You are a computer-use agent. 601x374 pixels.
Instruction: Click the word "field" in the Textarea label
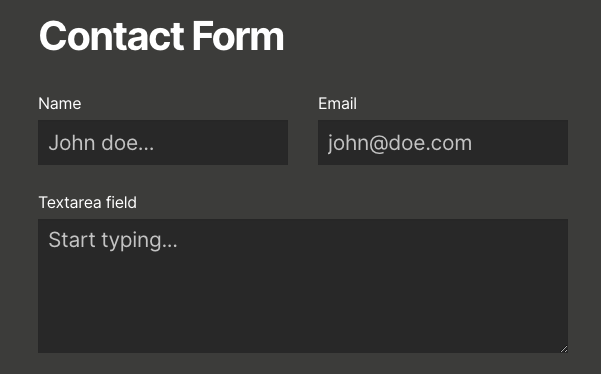(122, 202)
